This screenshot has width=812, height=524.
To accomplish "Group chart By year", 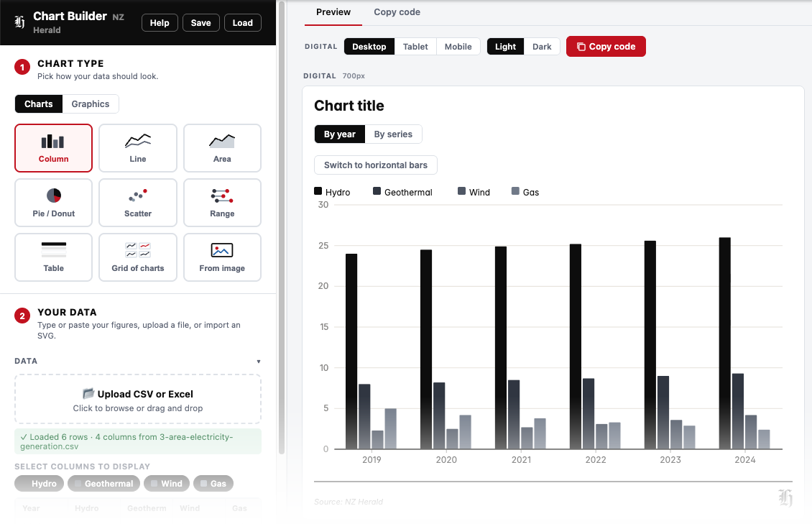I will pyautogui.click(x=340, y=134).
